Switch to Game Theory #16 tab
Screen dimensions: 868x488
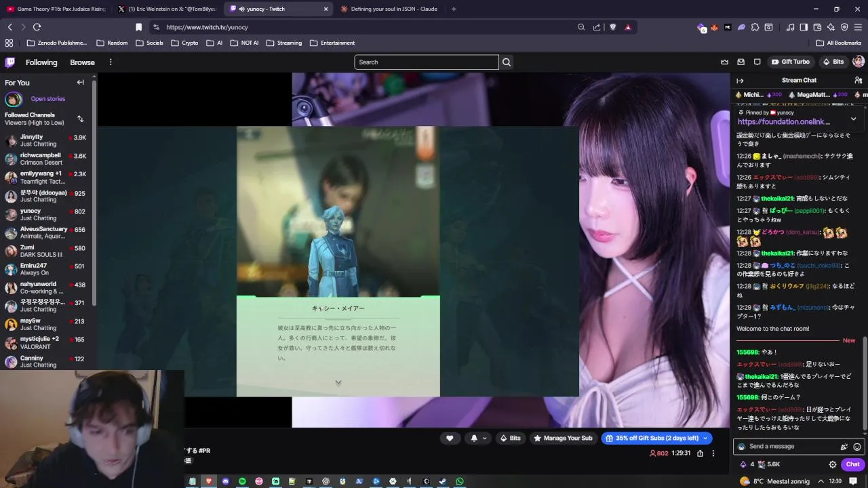(56, 9)
